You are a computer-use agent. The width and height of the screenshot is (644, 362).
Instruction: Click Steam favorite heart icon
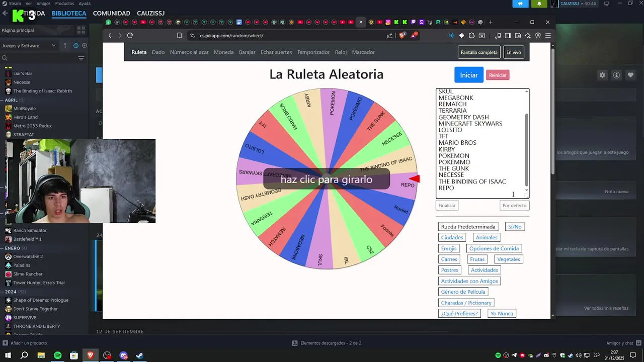[630, 75]
